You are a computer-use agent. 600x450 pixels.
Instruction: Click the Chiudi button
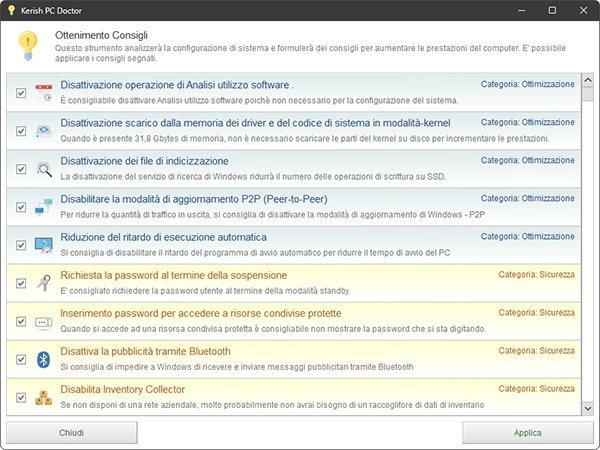(72, 433)
